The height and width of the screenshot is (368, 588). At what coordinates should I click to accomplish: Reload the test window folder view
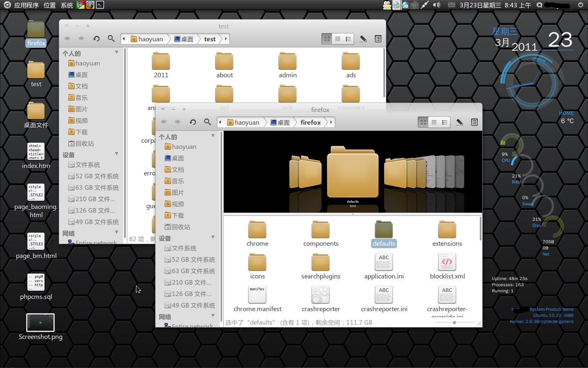96,38
